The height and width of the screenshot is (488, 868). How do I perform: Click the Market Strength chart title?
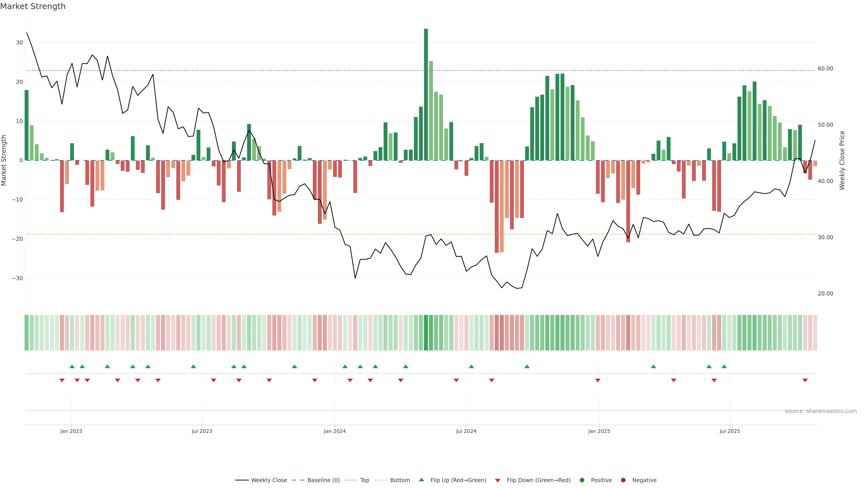(x=33, y=6)
